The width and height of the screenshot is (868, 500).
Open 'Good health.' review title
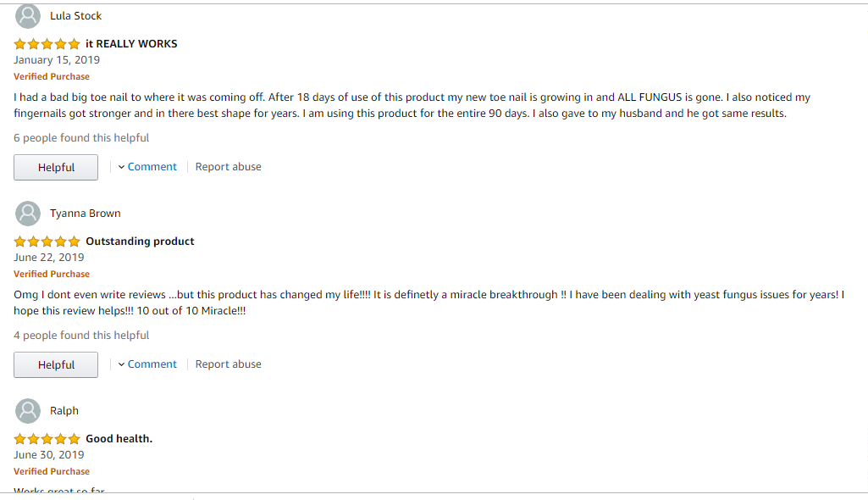pyautogui.click(x=119, y=439)
